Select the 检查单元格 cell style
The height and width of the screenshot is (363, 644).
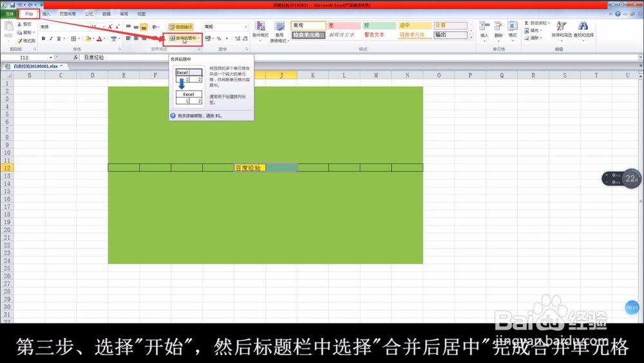click(308, 35)
